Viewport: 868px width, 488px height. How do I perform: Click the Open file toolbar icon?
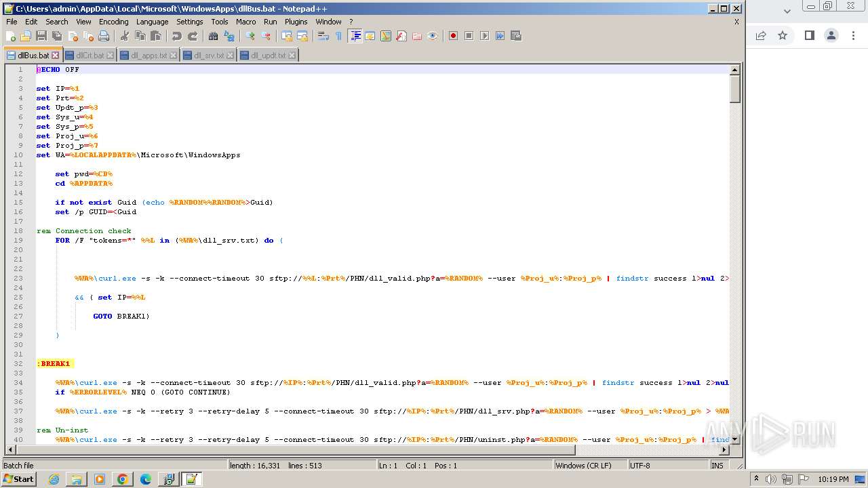click(x=26, y=36)
